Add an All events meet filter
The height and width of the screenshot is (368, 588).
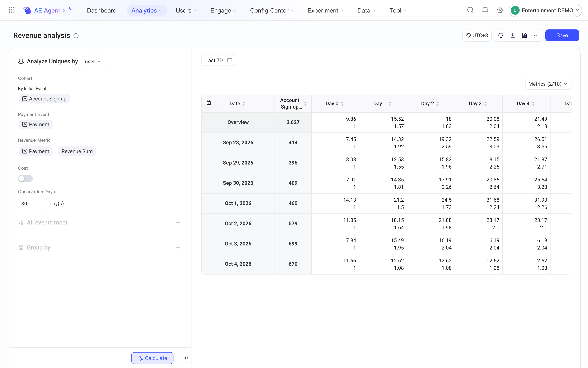click(x=178, y=223)
